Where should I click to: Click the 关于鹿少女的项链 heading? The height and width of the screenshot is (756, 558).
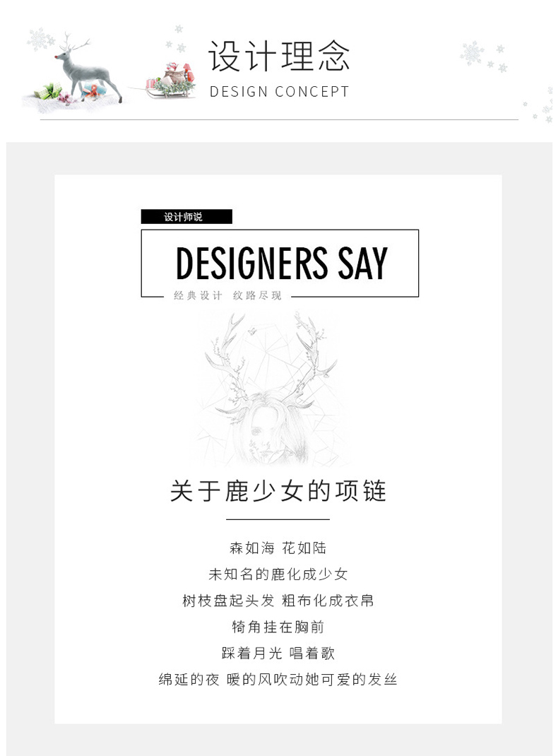[x=278, y=491]
